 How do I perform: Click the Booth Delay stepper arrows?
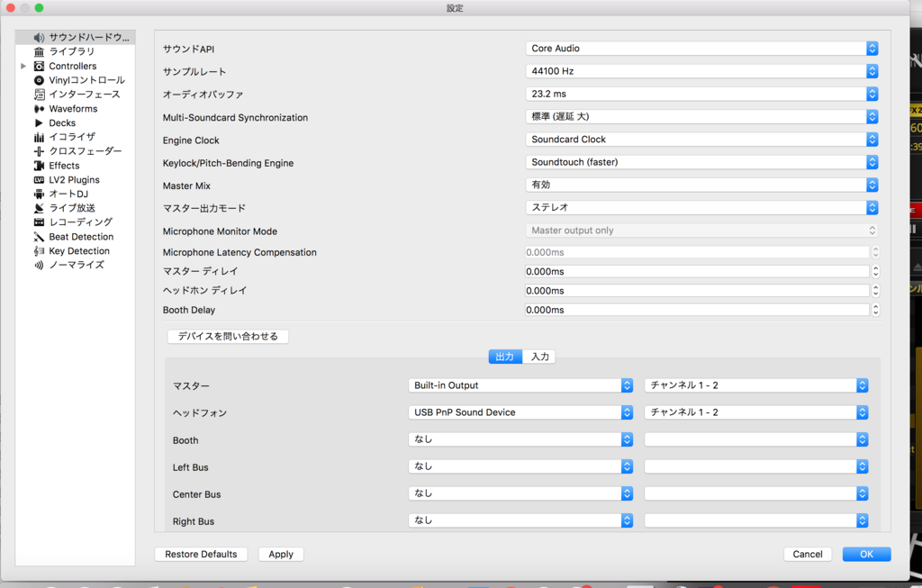click(875, 310)
